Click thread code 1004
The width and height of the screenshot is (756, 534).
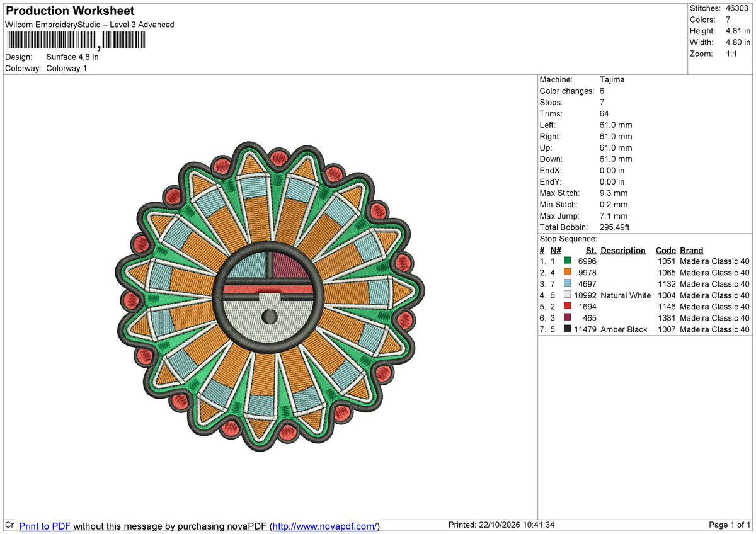666,295
